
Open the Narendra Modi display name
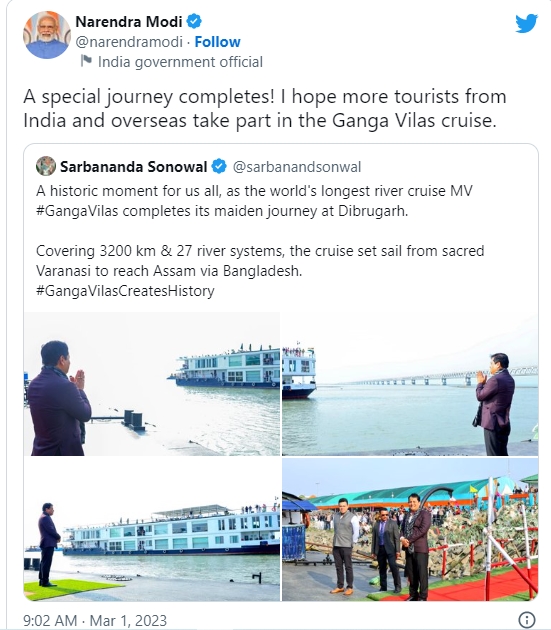[129, 21]
